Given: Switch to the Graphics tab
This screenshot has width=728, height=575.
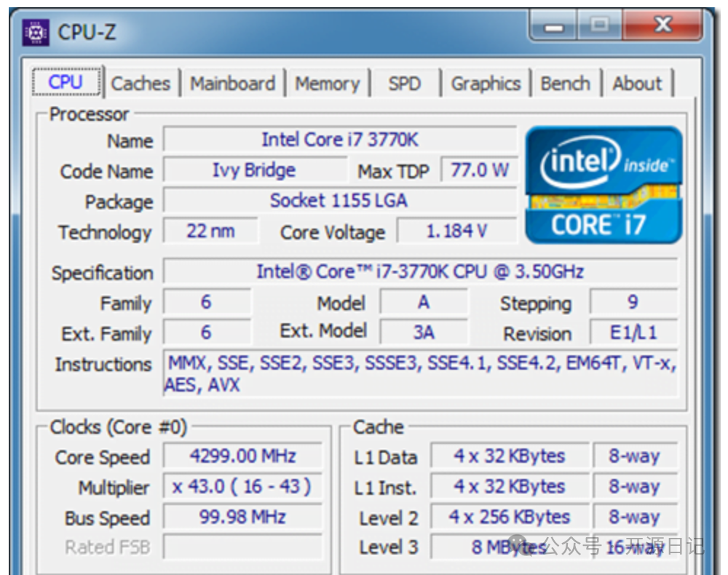Looking at the screenshot, I should coord(486,84).
